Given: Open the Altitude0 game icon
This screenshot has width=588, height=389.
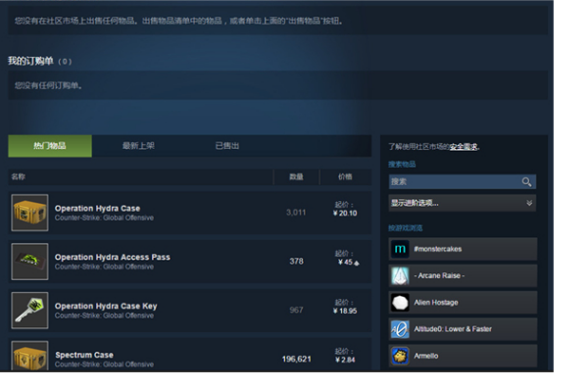Looking at the screenshot, I should coord(400,329).
